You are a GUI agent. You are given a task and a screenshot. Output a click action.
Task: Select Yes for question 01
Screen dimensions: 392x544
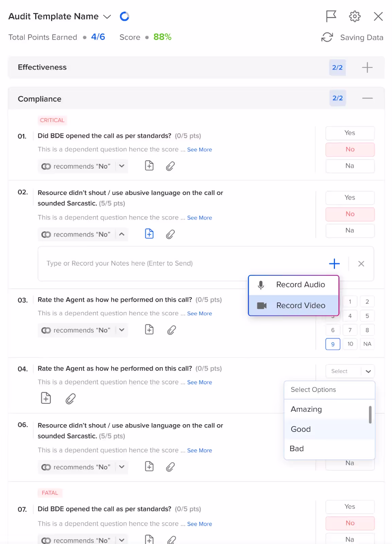coord(350,133)
